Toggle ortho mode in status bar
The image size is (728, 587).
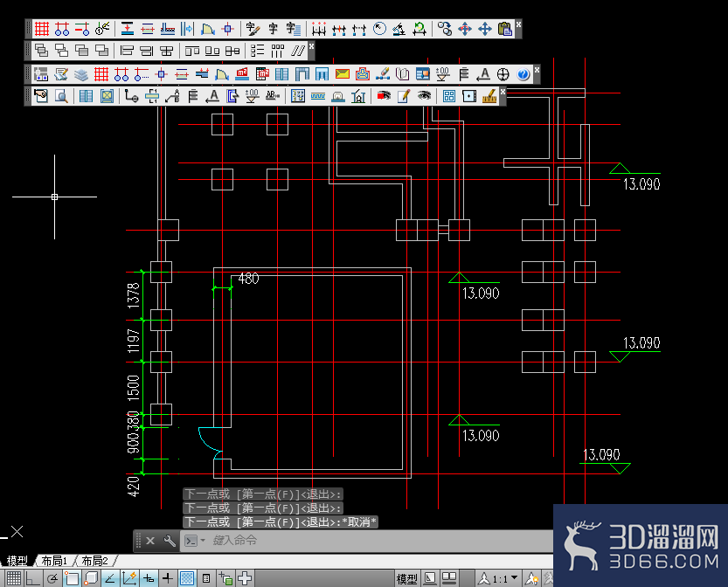point(32,578)
